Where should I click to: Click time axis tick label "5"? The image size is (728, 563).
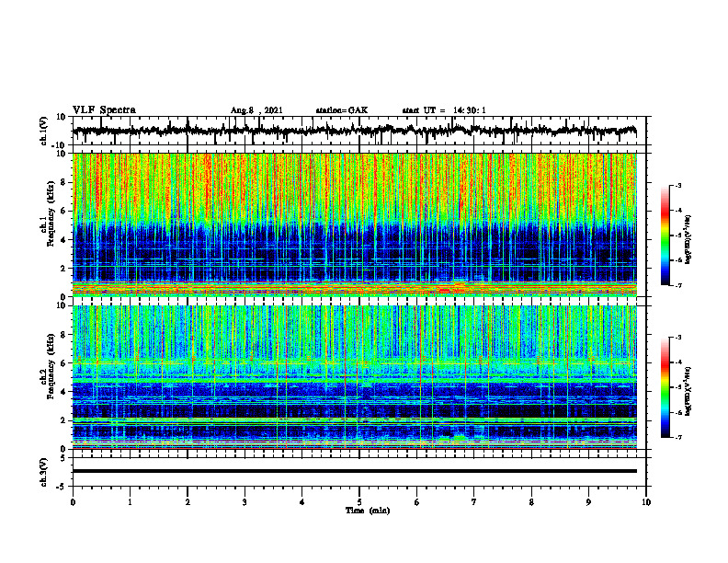pyautogui.click(x=359, y=502)
